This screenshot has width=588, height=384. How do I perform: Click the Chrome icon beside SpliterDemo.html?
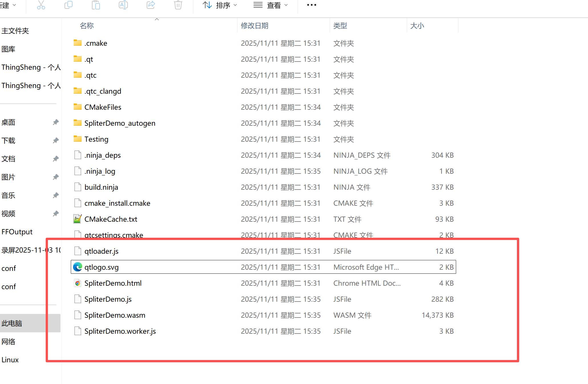[x=77, y=283]
